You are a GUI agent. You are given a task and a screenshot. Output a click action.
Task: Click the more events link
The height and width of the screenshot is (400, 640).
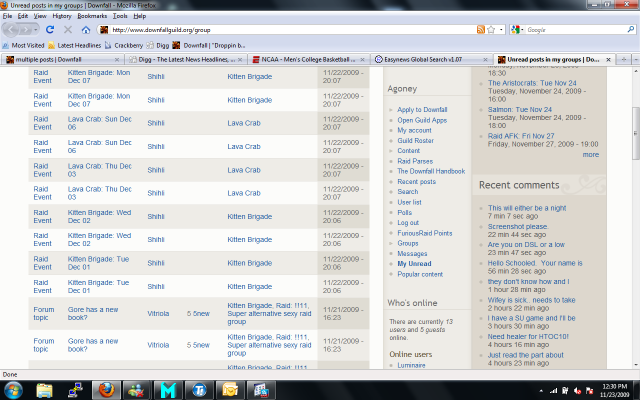pos(591,155)
